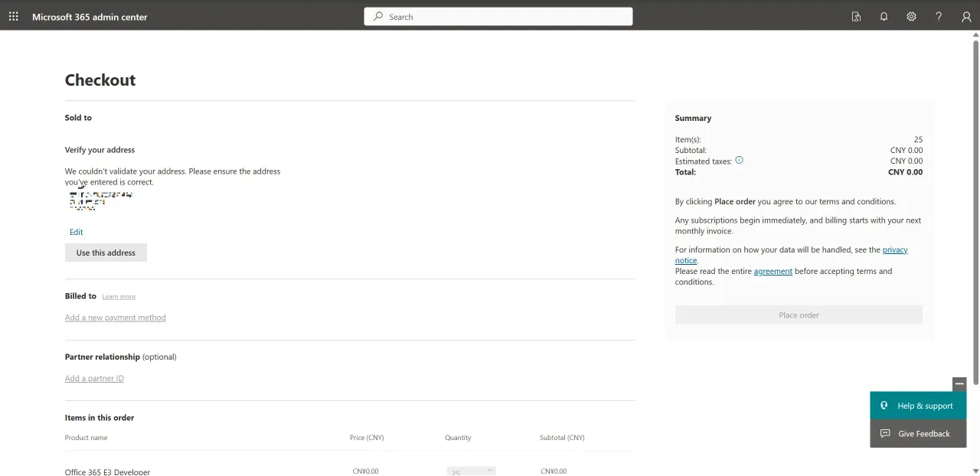Click Add a new payment method
The image size is (980, 476).
[116, 318]
